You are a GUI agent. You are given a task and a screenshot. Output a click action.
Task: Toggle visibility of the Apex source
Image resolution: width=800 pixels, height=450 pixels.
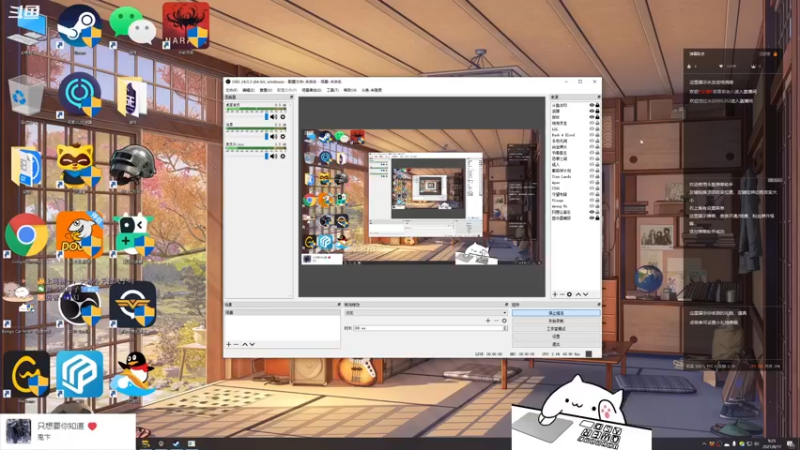point(592,182)
